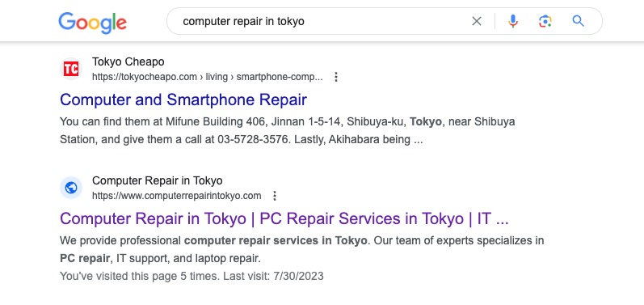Viewport: 644px width, 305px height.
Task: Focus the search box containing 'computer repair in tokyo'
Action: (x=320, y=21)
